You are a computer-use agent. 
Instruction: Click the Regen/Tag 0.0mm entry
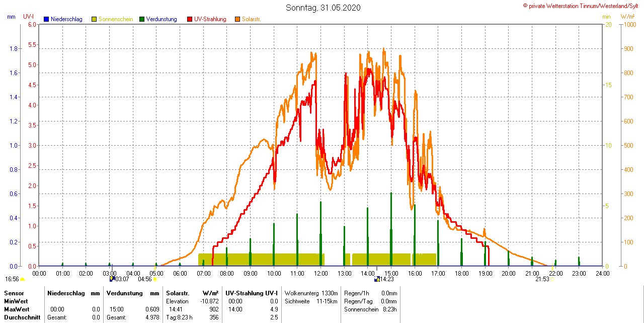pyautogui.click(x=371, y=301)
